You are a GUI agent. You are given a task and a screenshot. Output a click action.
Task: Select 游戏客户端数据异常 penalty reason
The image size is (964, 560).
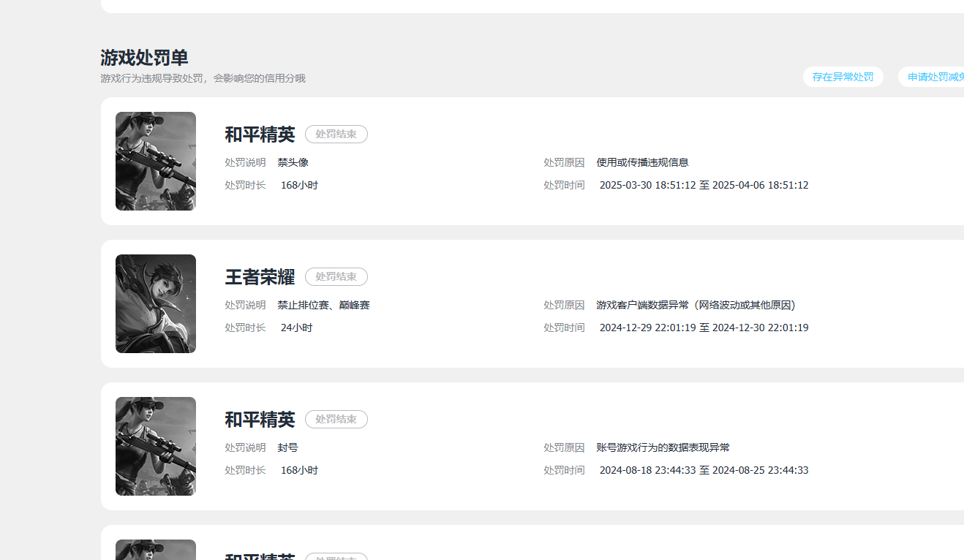(x=696, y=305)
